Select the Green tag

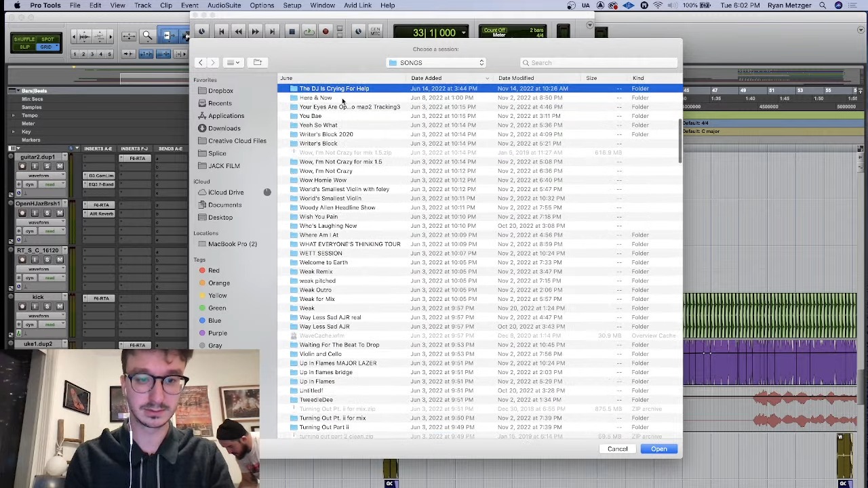217,308
